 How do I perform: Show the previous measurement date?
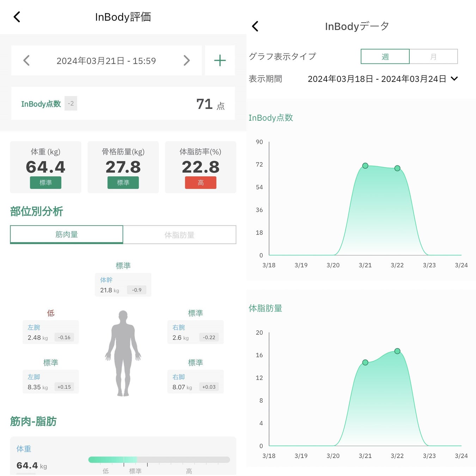click(26, 61)
